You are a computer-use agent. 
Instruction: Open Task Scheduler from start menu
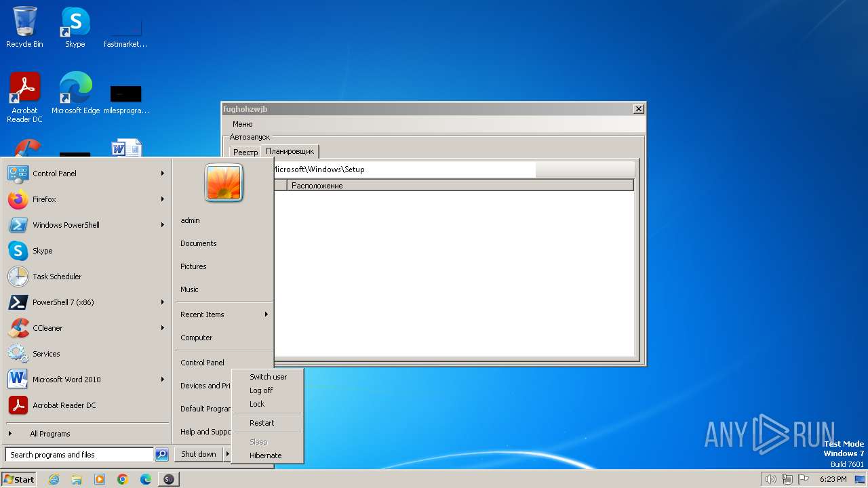(x=86, y=277)
